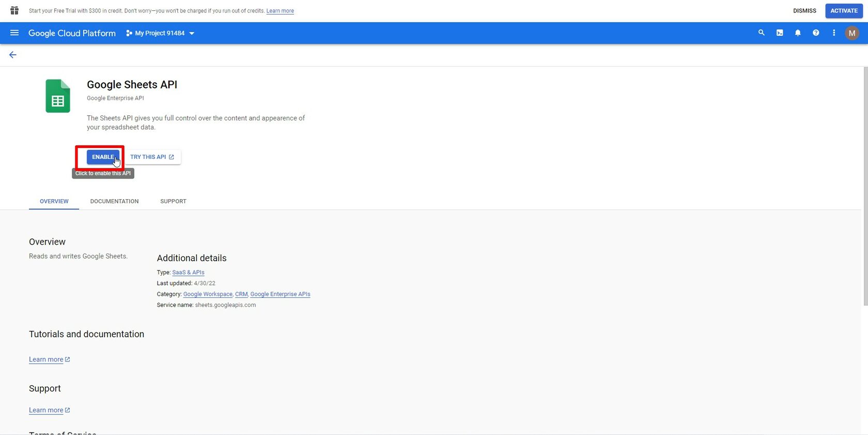Click the page vertical scrollbar

point(865,186)
